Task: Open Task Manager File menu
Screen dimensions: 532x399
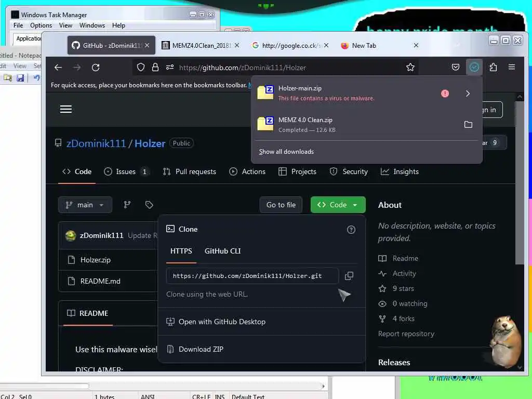Action: tap(18, 25)
